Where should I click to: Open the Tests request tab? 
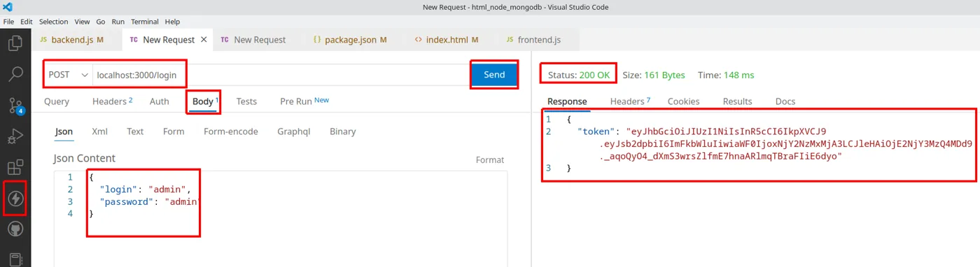246,101
